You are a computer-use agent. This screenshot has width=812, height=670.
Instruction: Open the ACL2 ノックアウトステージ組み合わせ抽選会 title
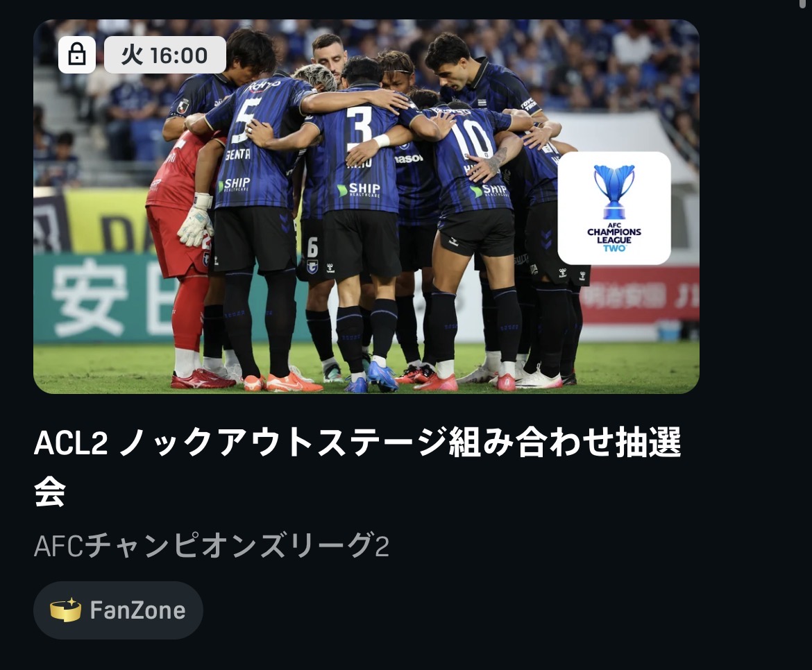(x=357, y=466)
